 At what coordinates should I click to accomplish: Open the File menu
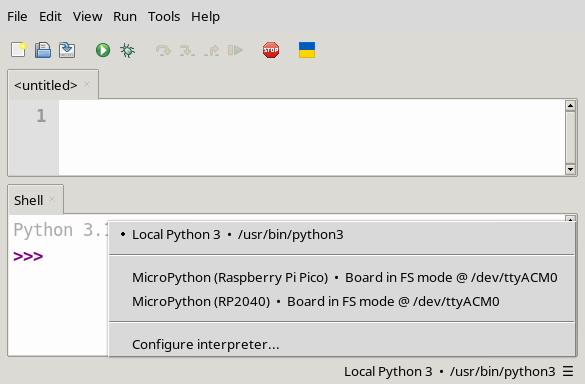click(17, 16)
